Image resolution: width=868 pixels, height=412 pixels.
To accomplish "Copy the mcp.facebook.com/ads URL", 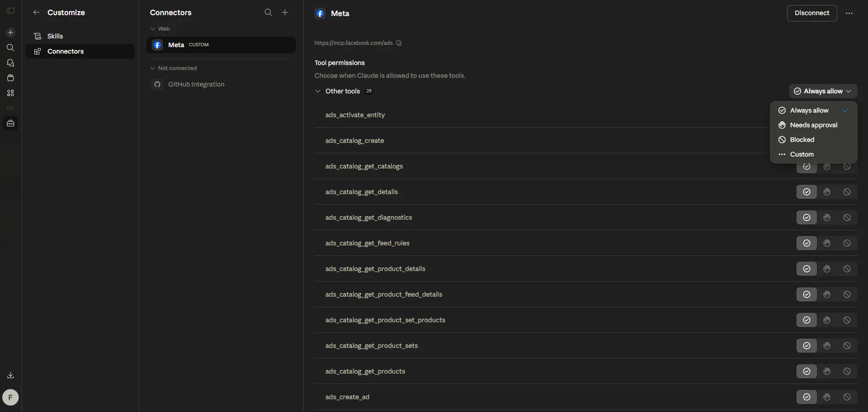I will pyautogui.click(x=399, y=43).
